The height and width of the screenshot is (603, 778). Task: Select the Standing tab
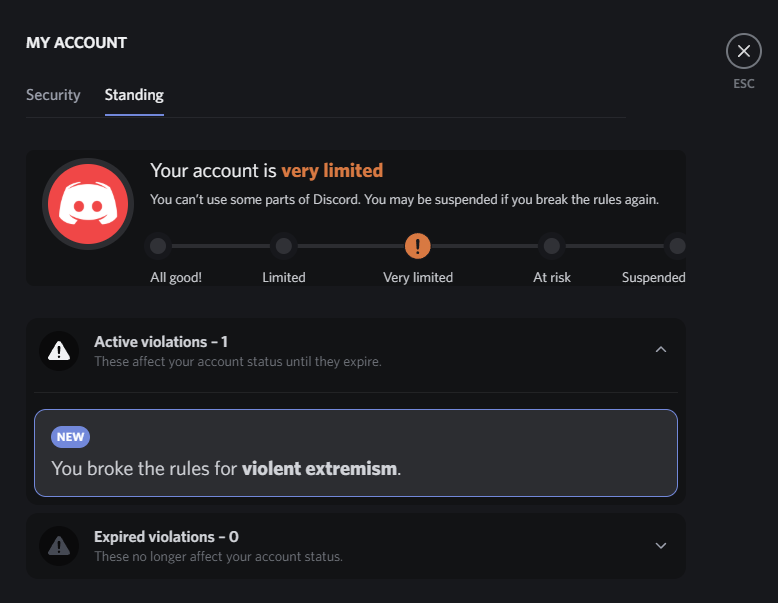click(x=134, y=95)
